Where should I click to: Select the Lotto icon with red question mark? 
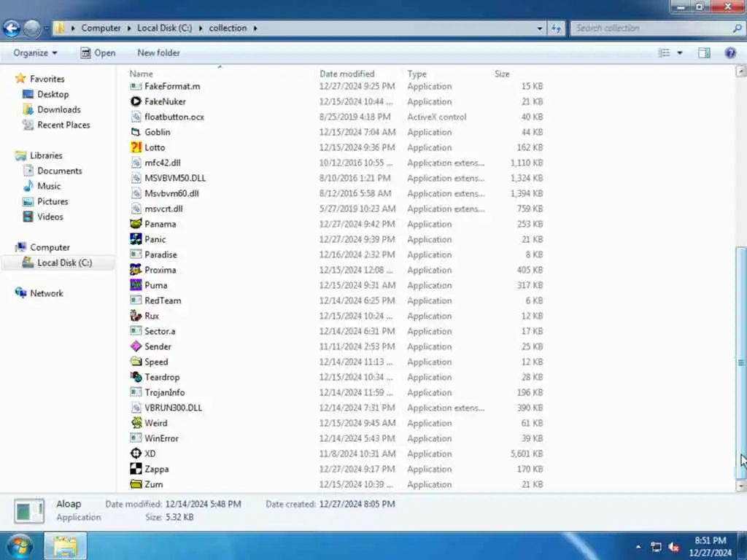pos(136,147)
